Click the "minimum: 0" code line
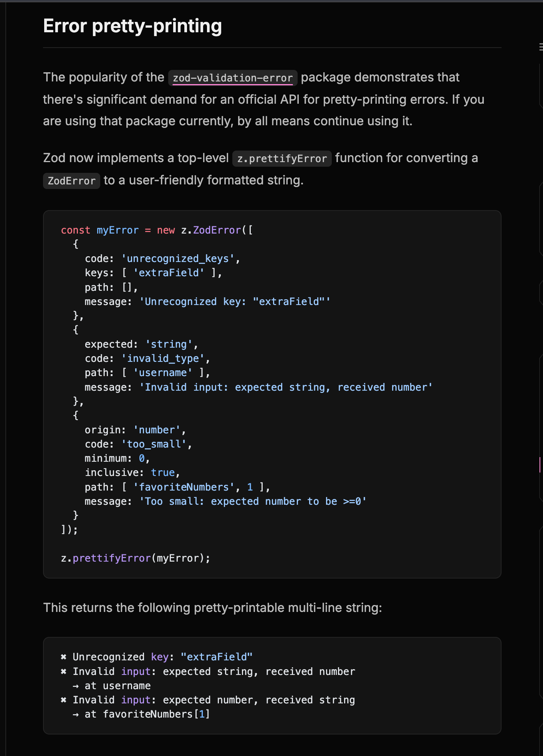This screenshot has height=756, width=543. (x=117, y=458)
